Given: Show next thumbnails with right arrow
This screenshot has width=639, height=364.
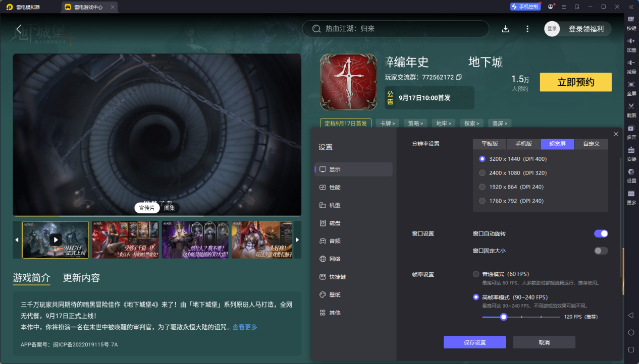Looking at the screenshot, I should point(297,240).
